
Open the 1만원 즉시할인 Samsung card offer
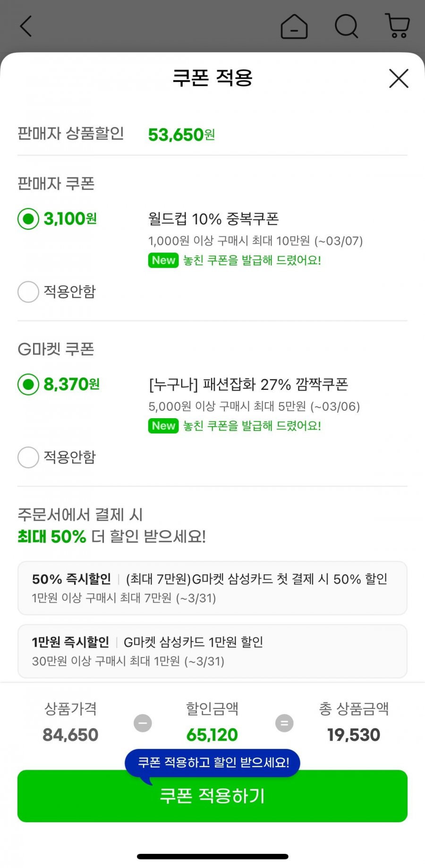(x=212, y=651)
